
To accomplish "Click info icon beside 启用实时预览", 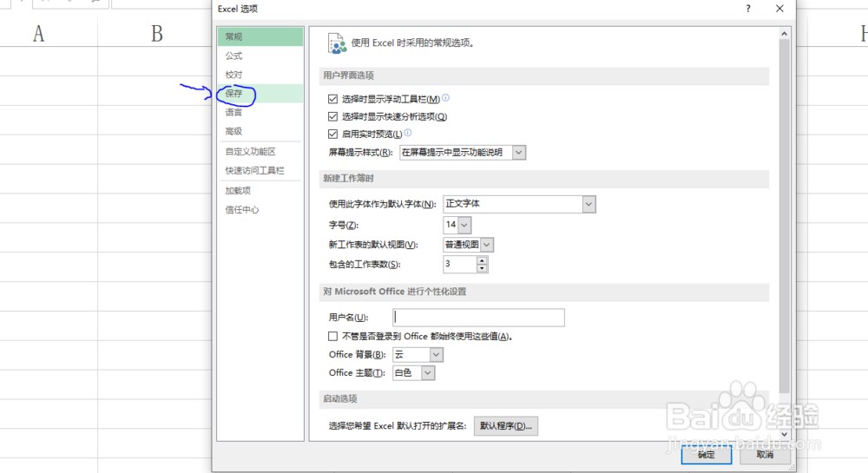I will (x=408, y=133).
